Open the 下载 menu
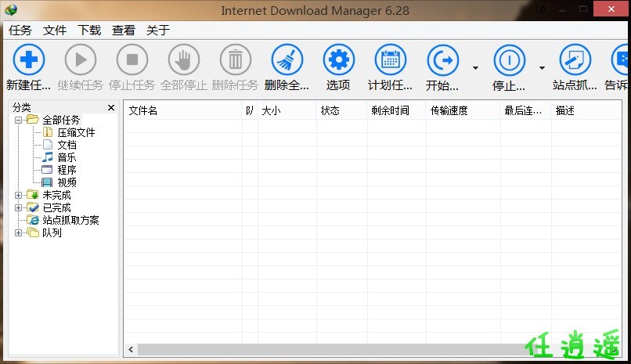The image size is (631, 364). click(89, 31)
